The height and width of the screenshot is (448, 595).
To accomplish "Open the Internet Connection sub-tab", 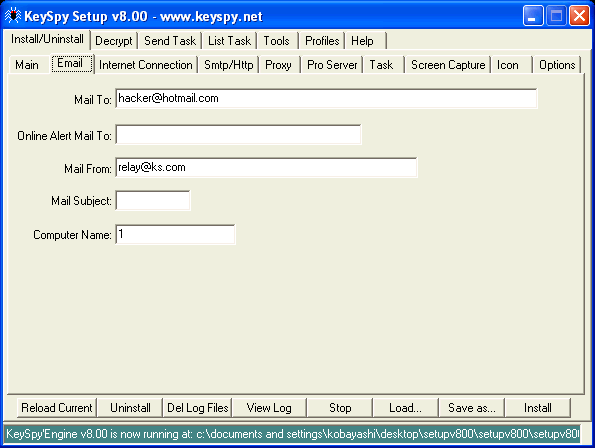I will [146, 65].
